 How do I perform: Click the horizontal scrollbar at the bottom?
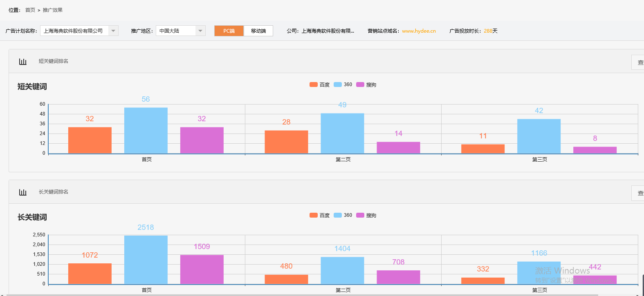[303, 294]
